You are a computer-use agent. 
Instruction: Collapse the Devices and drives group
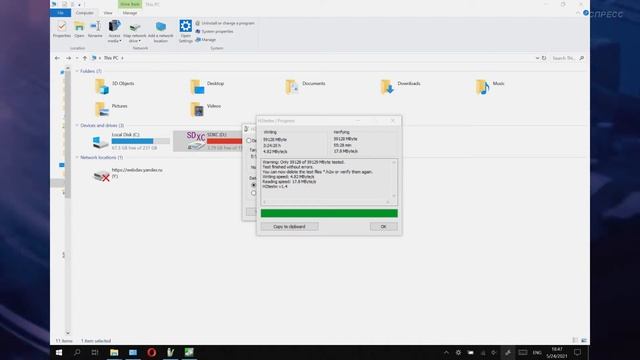[x=77, y=125]
